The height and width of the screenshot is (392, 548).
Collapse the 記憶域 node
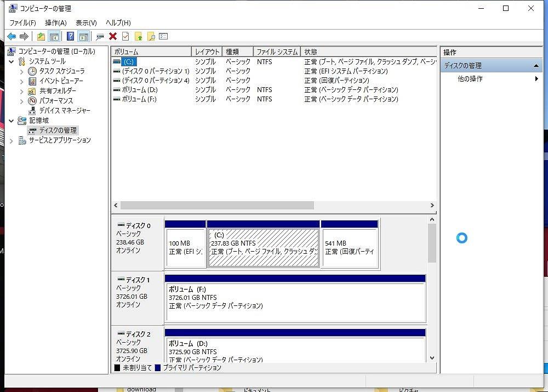coord(11,121)
